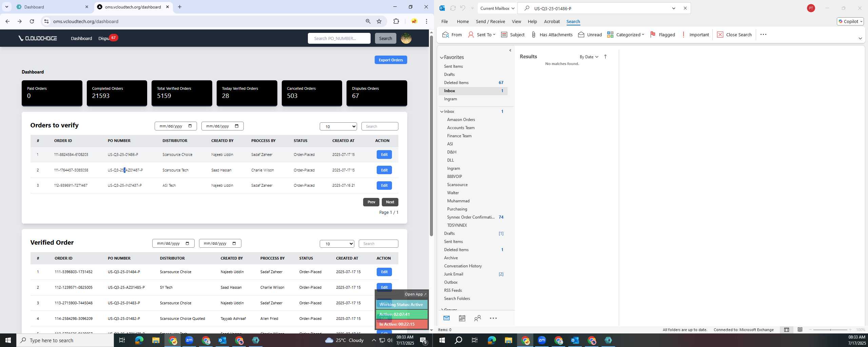Open the View tab in Outlook
Screen dimensions: 868x347
(516, 21)
